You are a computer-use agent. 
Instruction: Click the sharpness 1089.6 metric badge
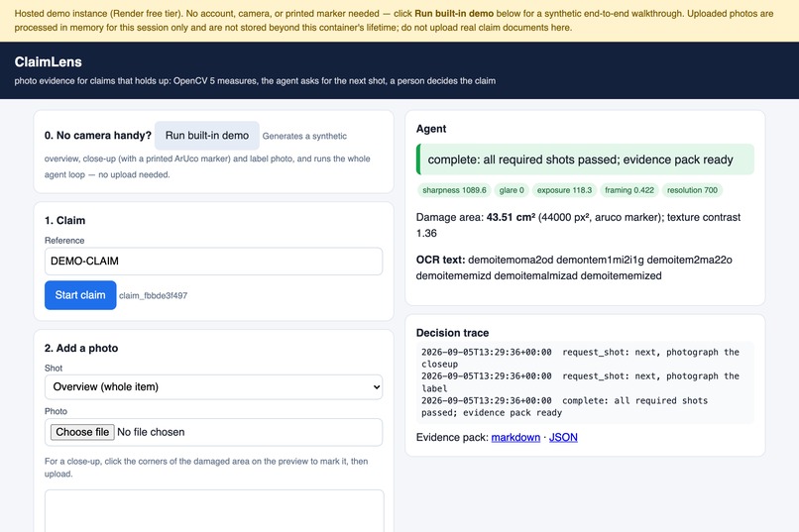(454, 190)
